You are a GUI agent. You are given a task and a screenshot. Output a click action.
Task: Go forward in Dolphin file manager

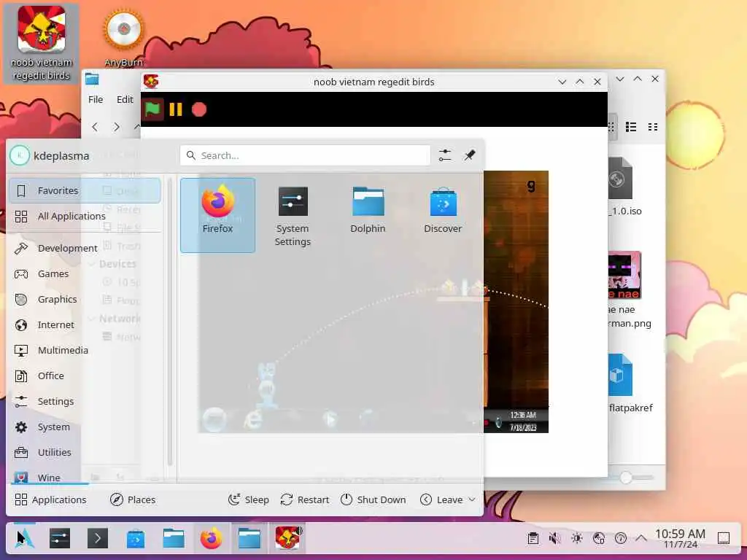[x=117, y=127]
